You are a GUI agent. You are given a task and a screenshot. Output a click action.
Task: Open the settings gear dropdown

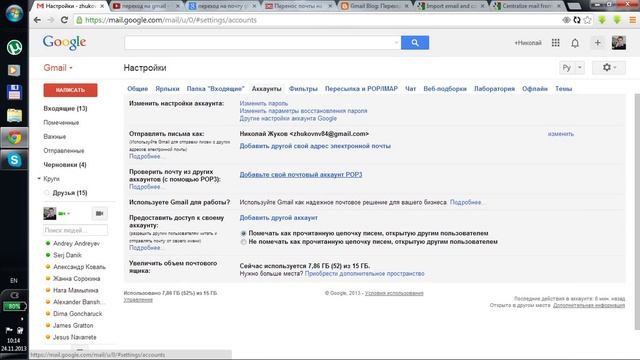click(609, 67)
